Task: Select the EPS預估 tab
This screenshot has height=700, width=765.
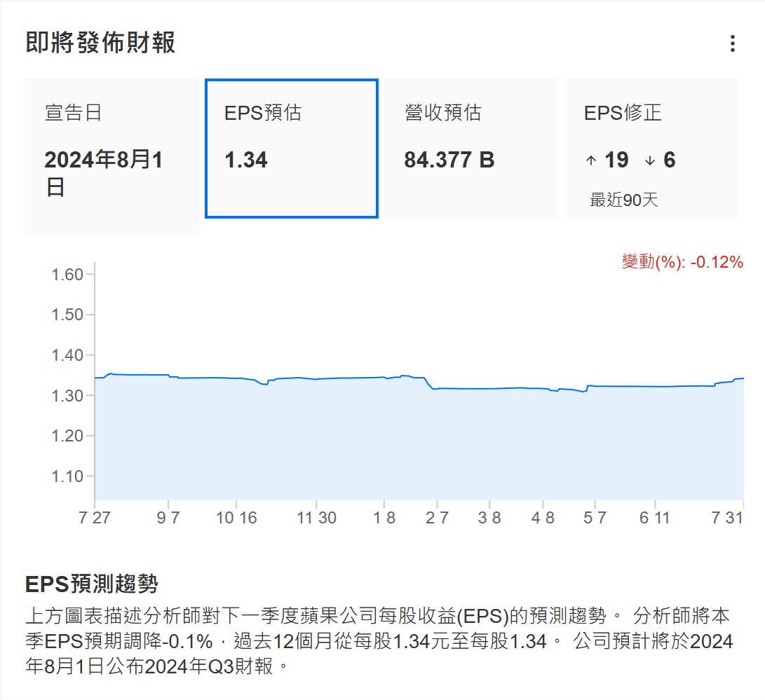Action: click(291, 148)
